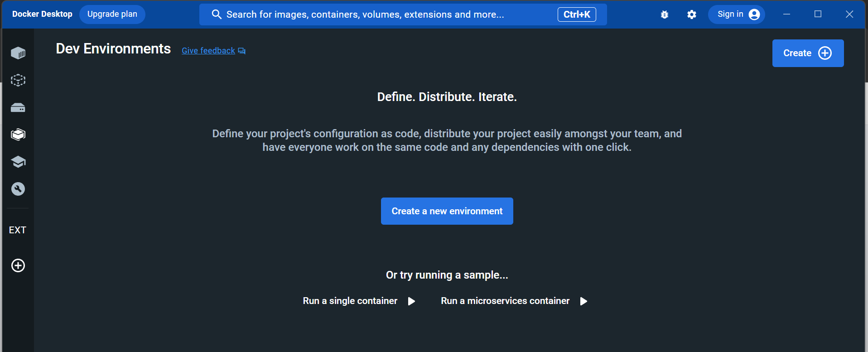Click the play arrow for microservices container
Image resolution: width=868 pixels, height=352 pixels.
583,301
